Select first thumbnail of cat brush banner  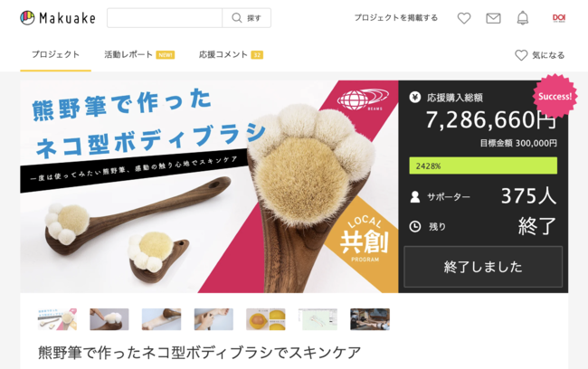coord(57,319)
